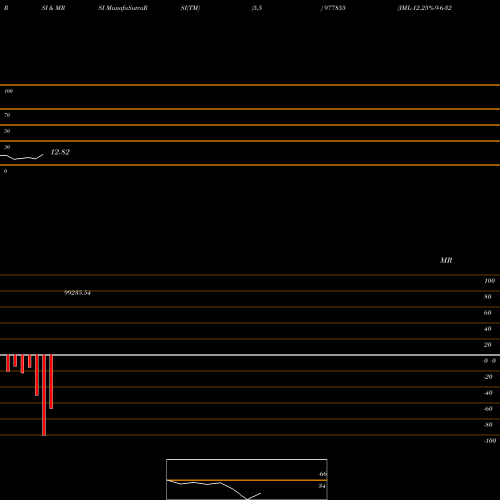Click the MR panel's -20 axis label

488,377
